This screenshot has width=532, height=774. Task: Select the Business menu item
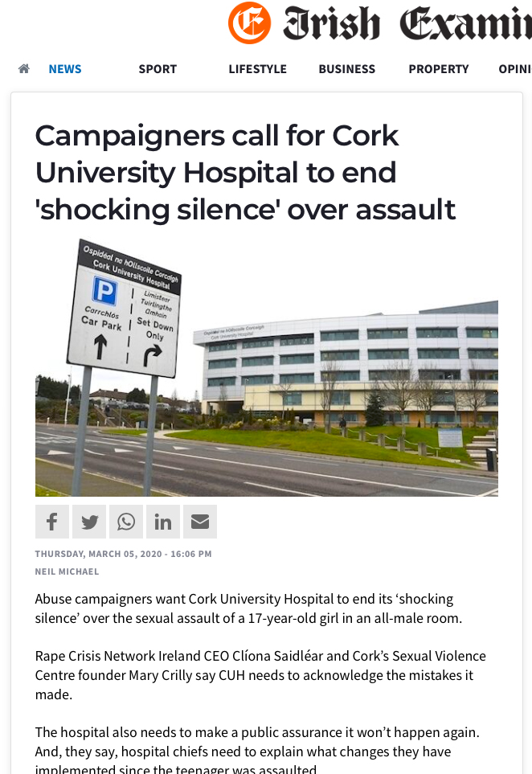347,69
